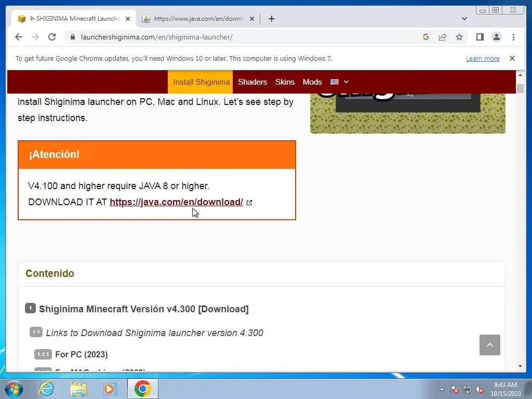Screen dimensions: 532x399
Task: Click the Contenido heading
Action: point(50,273)
